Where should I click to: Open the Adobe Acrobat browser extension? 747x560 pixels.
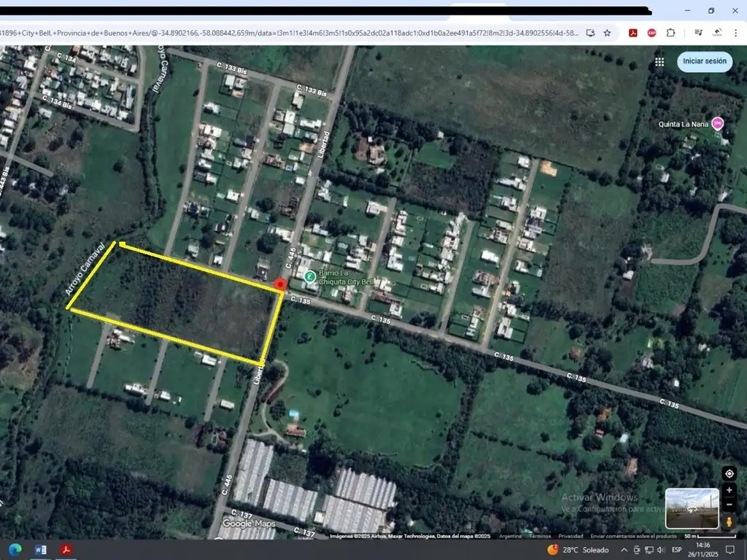634,33
